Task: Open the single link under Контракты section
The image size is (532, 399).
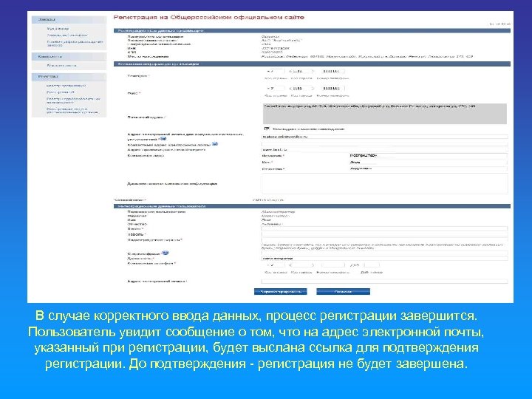Action: pyautogui.click(x=61, y=66)
